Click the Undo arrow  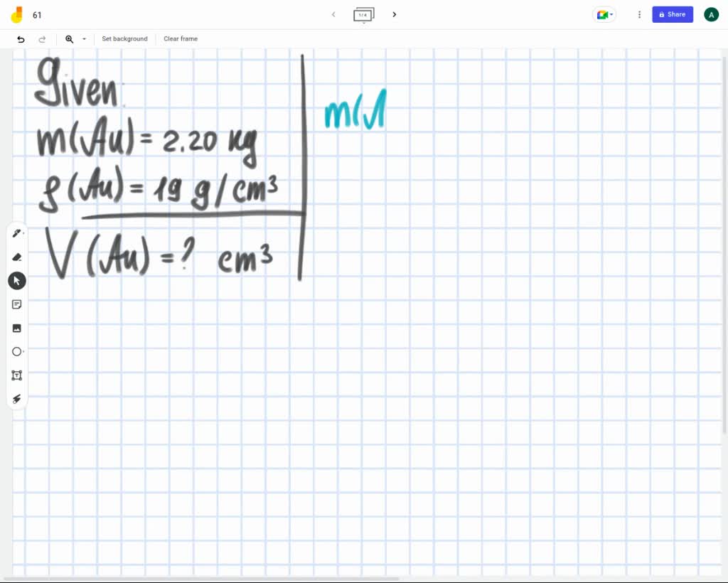click(x=21, y=39)
